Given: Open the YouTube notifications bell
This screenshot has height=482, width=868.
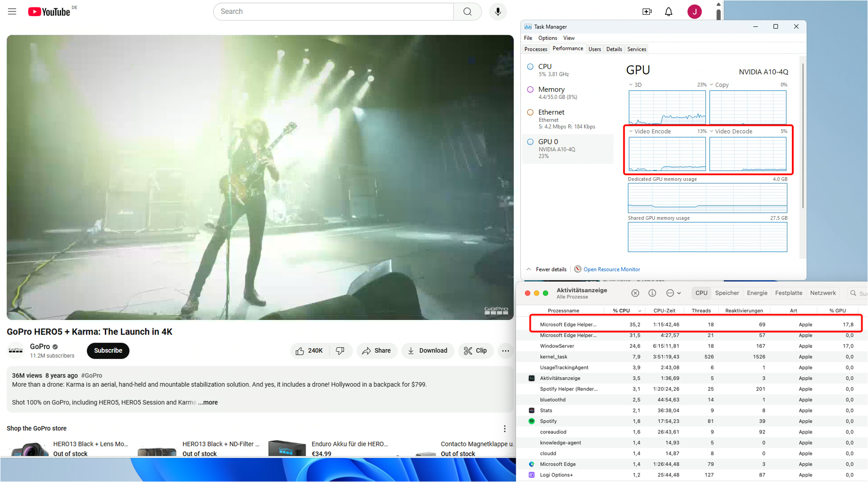Looking at the screenshot, I should tap(669, 12).
